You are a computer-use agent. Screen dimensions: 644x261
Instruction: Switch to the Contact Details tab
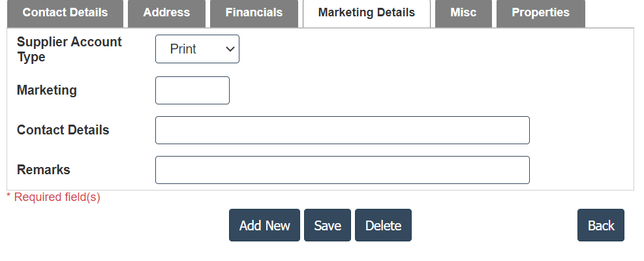coord(65,13)
